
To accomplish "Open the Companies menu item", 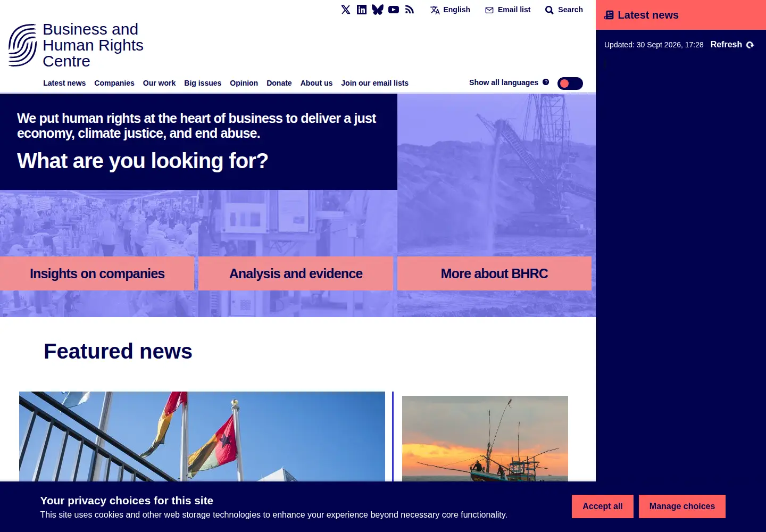I will [114, 83].
